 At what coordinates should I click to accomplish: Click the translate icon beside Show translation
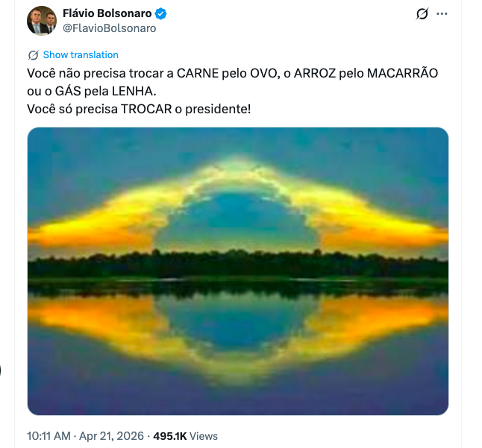click(x=34, y=55)
